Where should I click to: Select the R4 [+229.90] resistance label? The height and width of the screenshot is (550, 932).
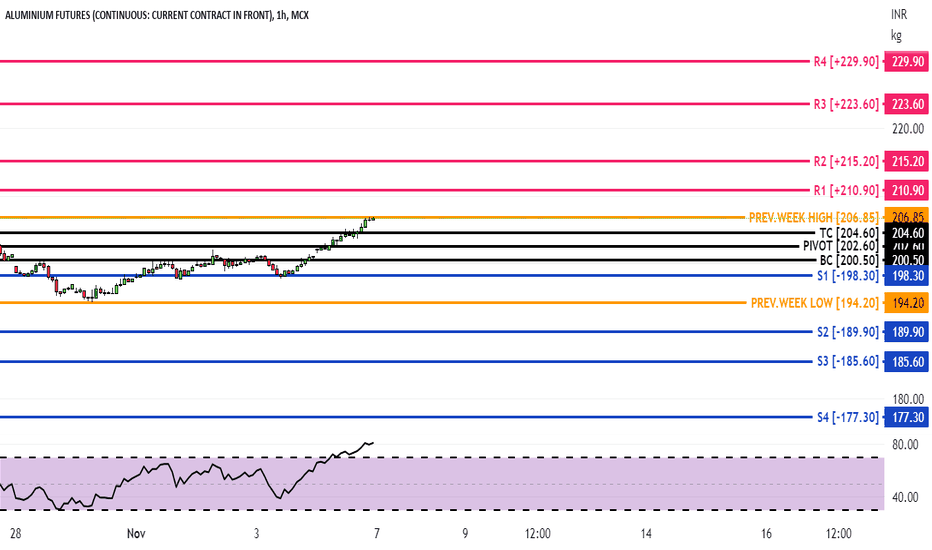(x=846, y=61)
